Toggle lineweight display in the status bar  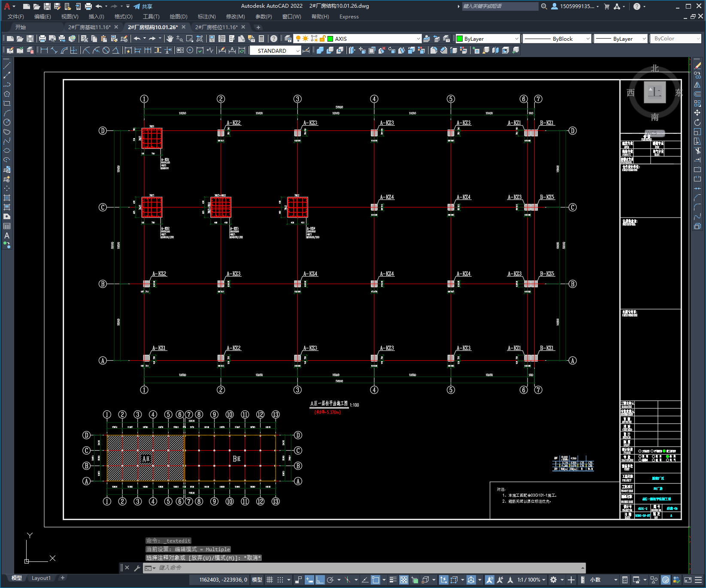pos(393,580)
